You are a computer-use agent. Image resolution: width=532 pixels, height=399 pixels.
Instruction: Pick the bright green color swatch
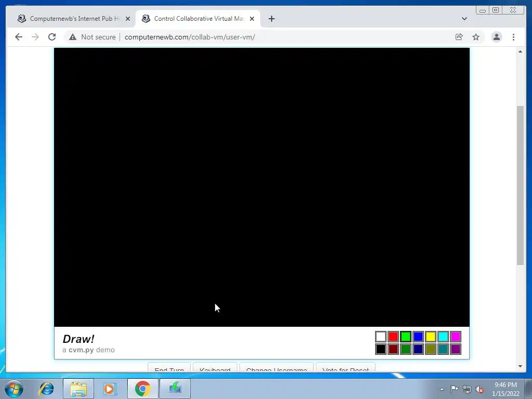tap(406, 337)
